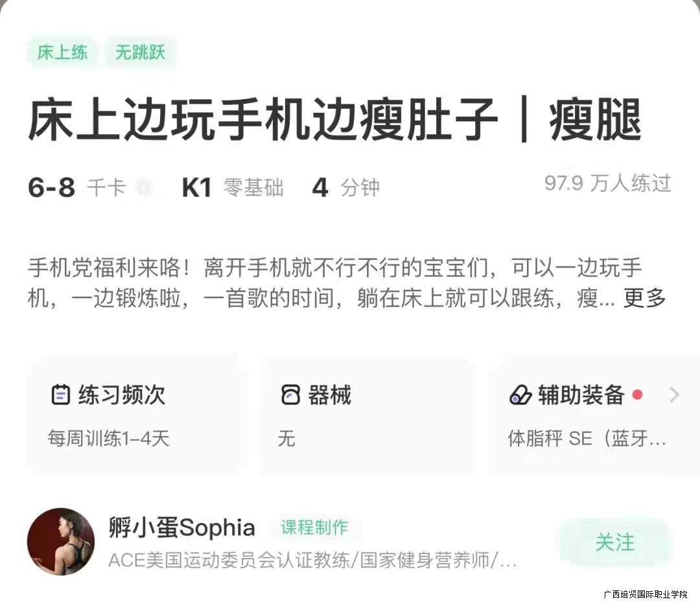Click the info icon after 千卡
This screenshot has width=700, height=606.
[143, 187]
